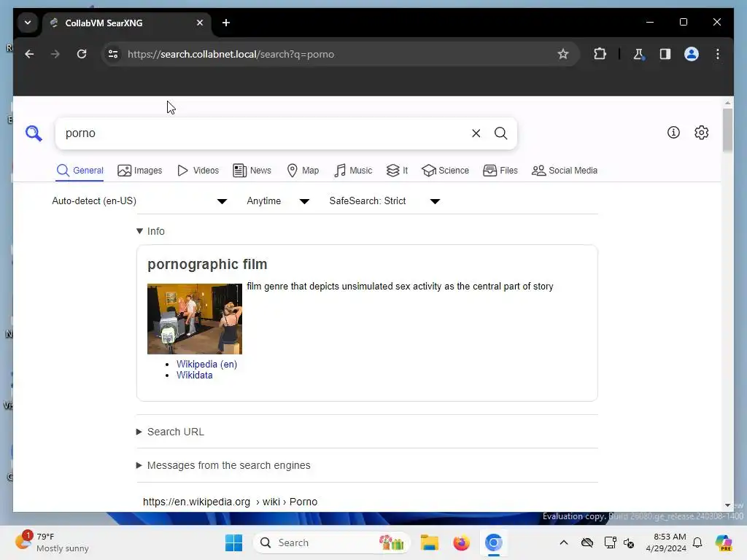Viewport: 747px width, 560px height.
Task: Submit search with the magnifier button
Action: tap(500, 133)
